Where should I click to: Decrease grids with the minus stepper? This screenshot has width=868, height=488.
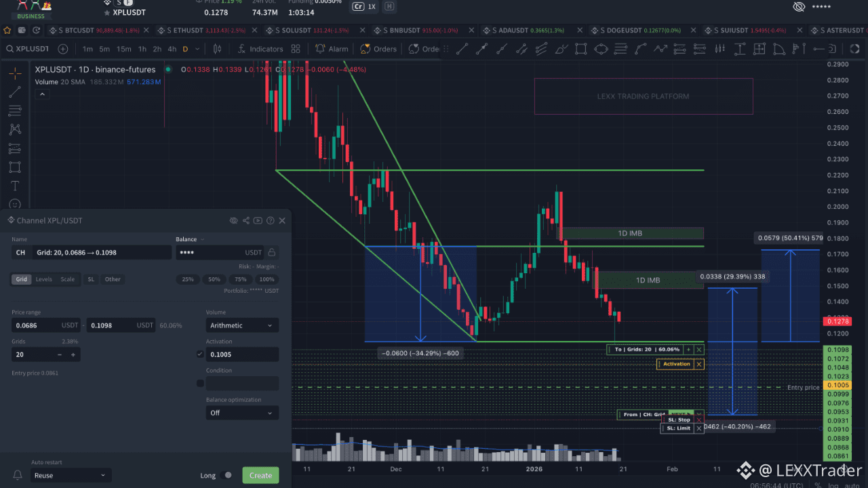[x=60, y=354]
